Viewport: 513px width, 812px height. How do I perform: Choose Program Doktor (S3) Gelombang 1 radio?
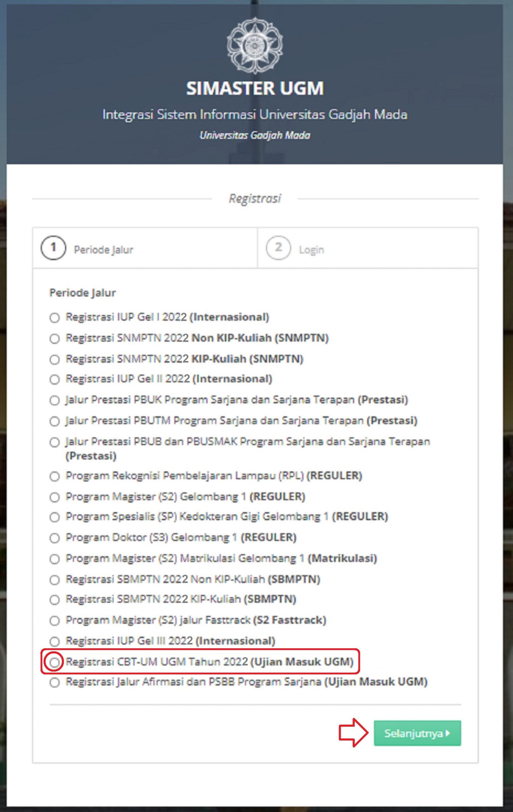coord(54,538)
